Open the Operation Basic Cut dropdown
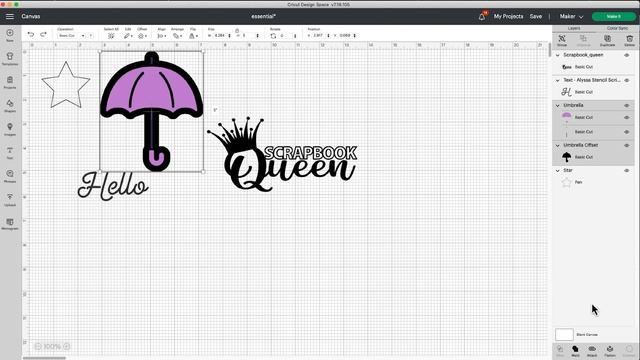The height and width of the screenshot is (360, 640). [x=71, y=36]
